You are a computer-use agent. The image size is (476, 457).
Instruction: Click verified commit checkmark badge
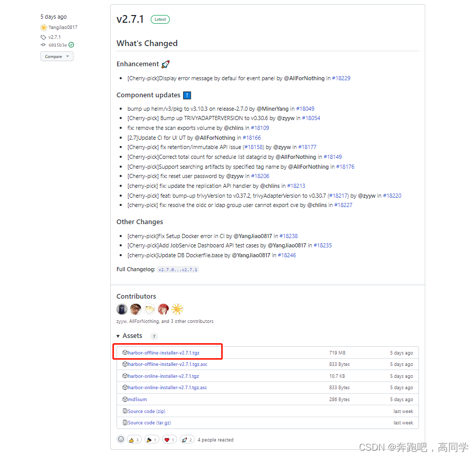(x=71, y=45)
